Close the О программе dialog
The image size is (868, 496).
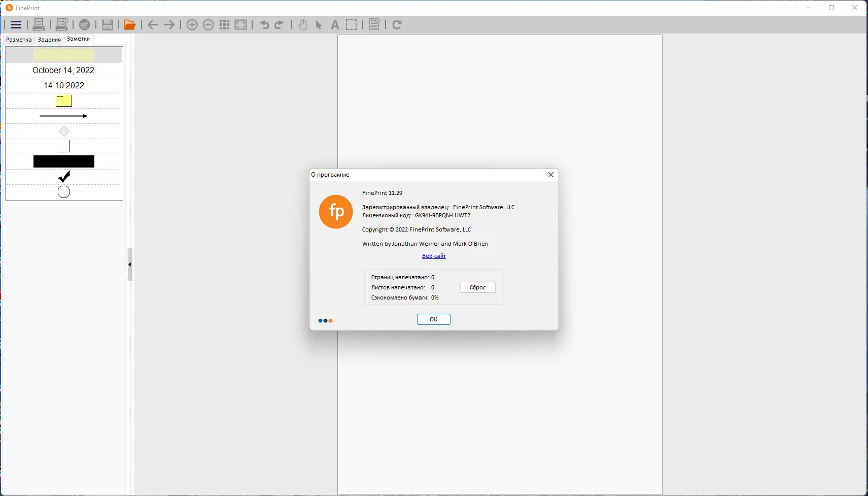click(x=551, y=175)
